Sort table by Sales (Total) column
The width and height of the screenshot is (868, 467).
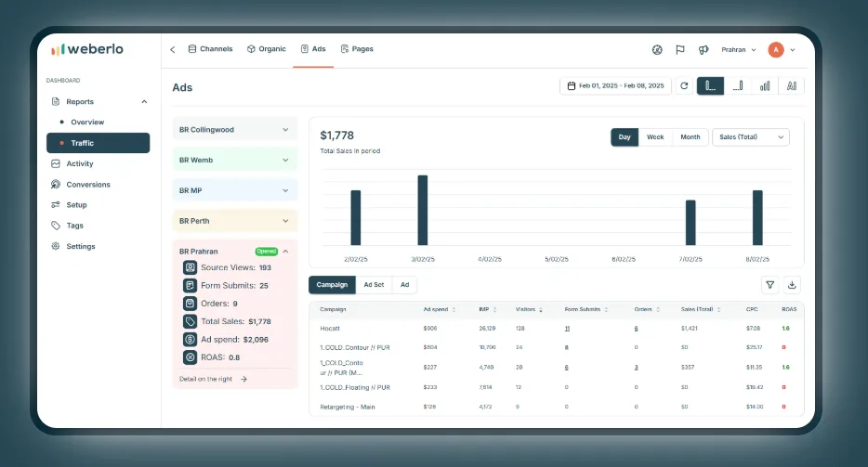click(x=701, y=309)
